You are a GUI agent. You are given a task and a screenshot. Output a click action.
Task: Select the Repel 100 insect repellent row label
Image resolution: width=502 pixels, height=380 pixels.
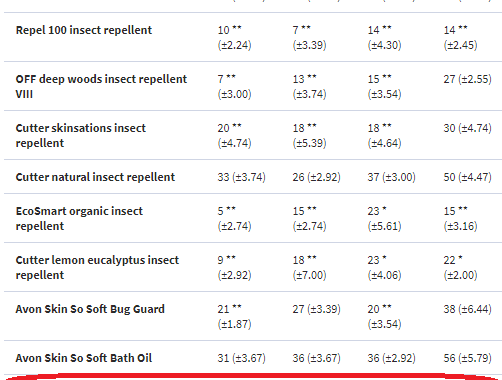[84, 30]
